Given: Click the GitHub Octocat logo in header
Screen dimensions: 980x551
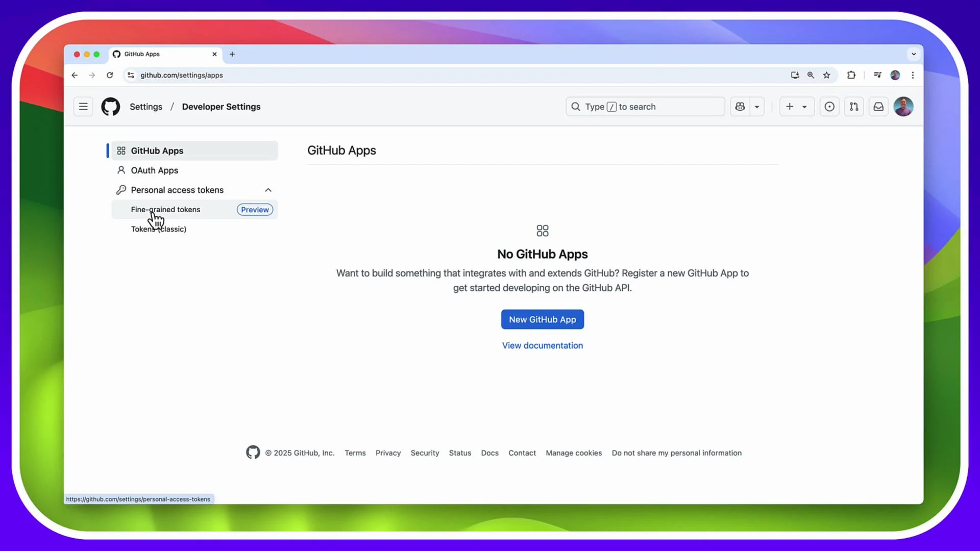Looking at the screenshot, I should pyautogui.click(x=111, y=107).
